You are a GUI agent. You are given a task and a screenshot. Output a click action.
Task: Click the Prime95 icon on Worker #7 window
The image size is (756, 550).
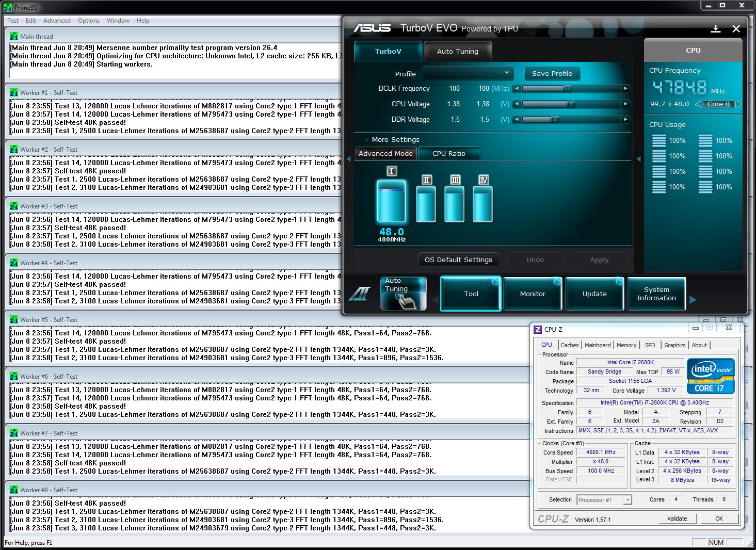(x=14, y=433)
